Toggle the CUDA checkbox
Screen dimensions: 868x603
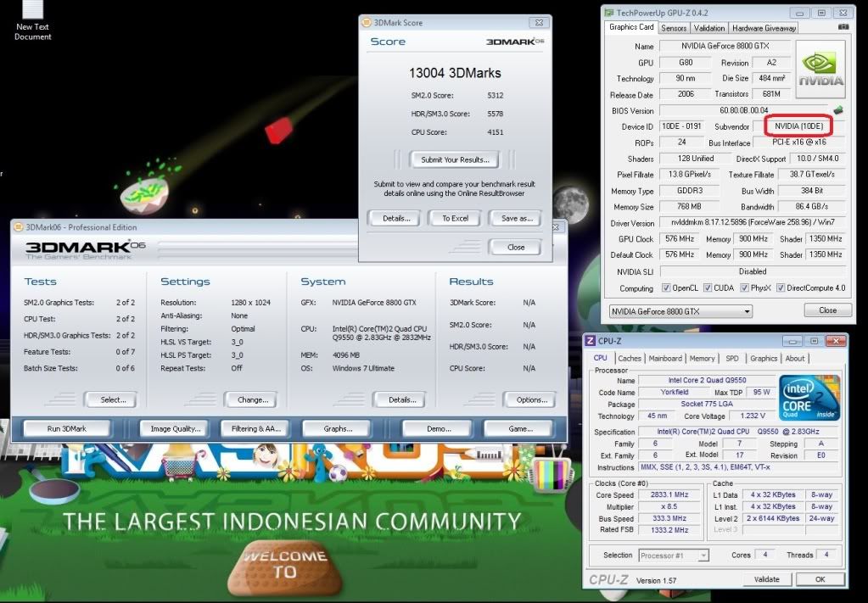[708, 288]
